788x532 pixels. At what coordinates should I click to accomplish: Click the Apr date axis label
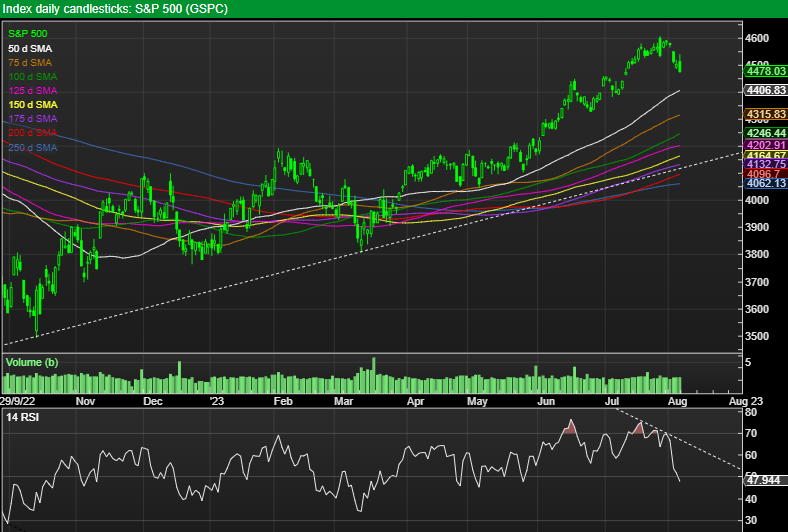pos(416,401)
